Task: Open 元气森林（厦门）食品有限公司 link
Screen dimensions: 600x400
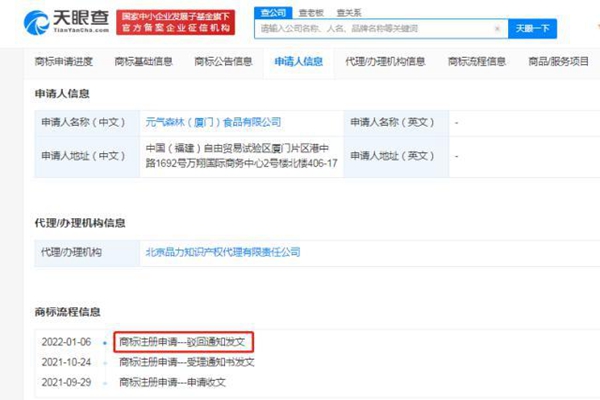Action: pos(213,122)
